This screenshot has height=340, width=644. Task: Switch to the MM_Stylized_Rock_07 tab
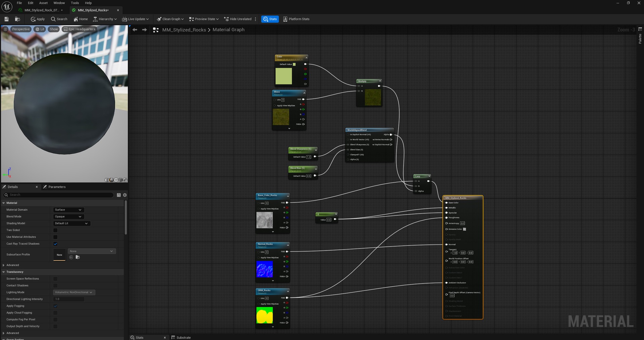[x=42, y=10]
